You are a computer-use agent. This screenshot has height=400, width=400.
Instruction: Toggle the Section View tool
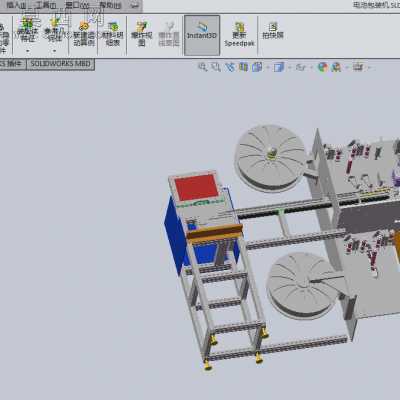click(244, 67)
